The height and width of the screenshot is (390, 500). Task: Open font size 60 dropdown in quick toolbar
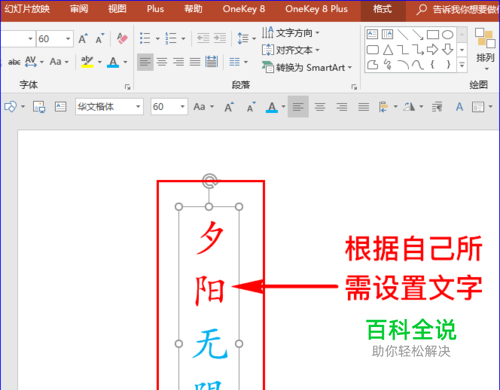(x=182, y=107)
